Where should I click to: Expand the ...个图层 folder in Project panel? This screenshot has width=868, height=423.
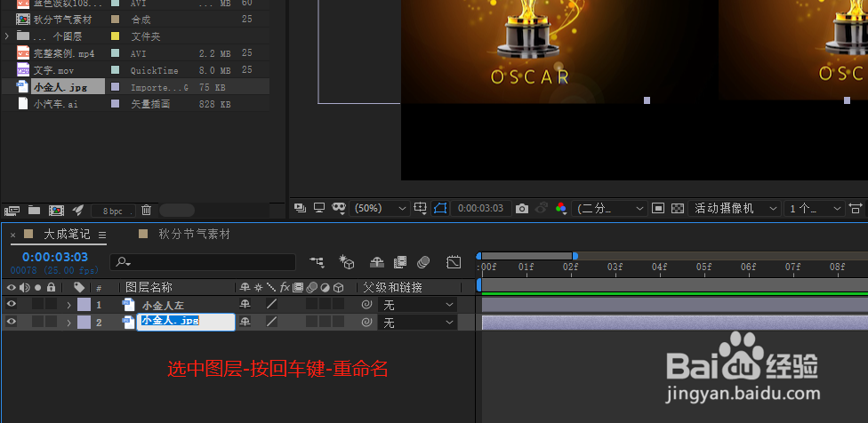coord(6,36)
